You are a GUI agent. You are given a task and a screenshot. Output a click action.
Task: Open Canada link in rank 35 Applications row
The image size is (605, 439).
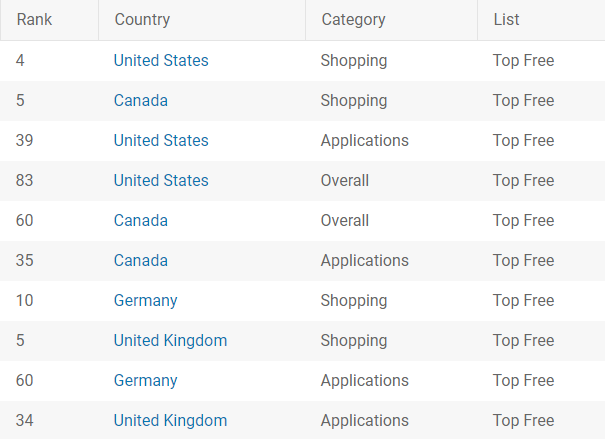click(x=141, y=260)
